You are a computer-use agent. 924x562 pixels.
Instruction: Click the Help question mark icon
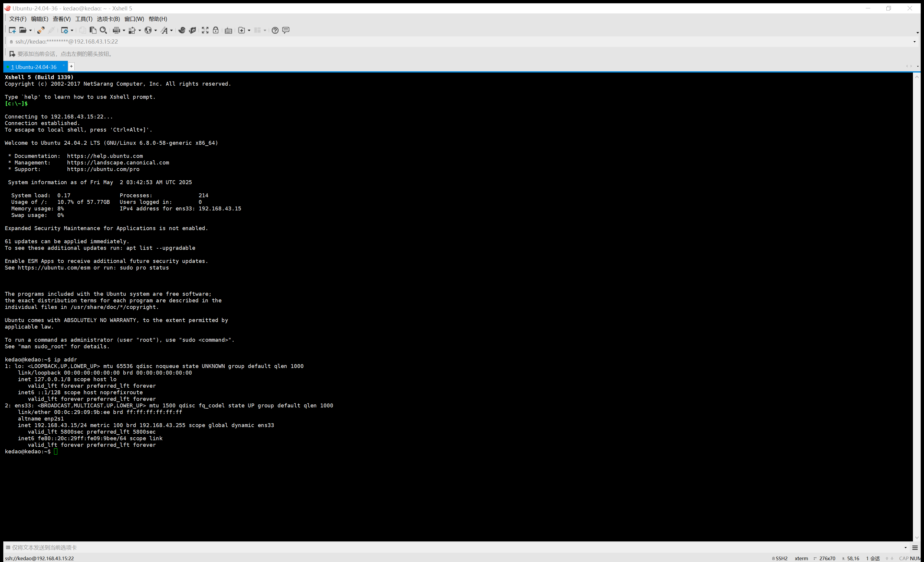pyautogui.click(x=275, y=30)
